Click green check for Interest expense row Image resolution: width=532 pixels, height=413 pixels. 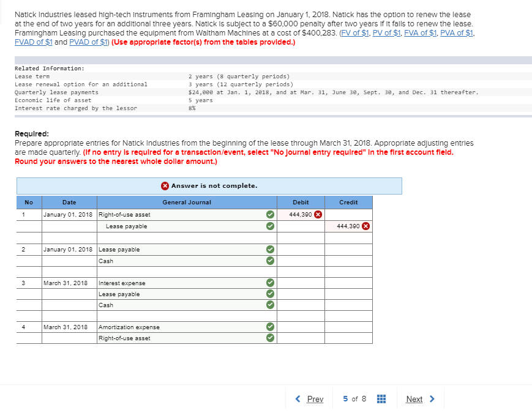(x=270, y=283)
